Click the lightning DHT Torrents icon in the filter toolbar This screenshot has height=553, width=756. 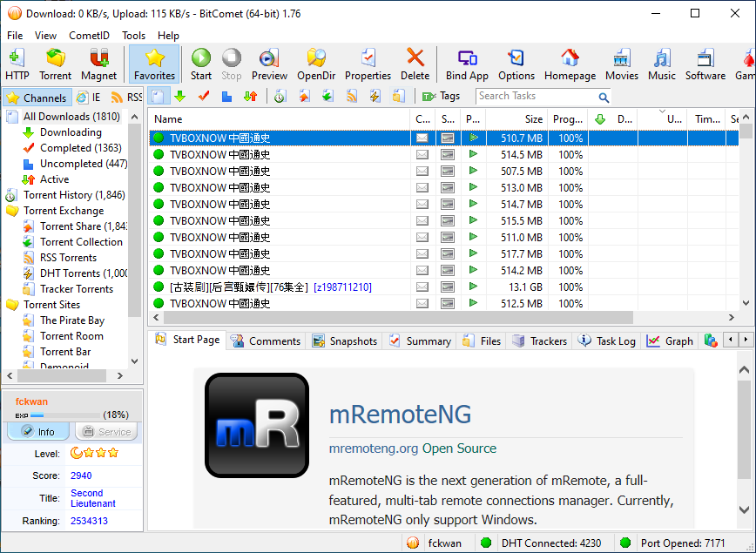[x=375, y=97]
